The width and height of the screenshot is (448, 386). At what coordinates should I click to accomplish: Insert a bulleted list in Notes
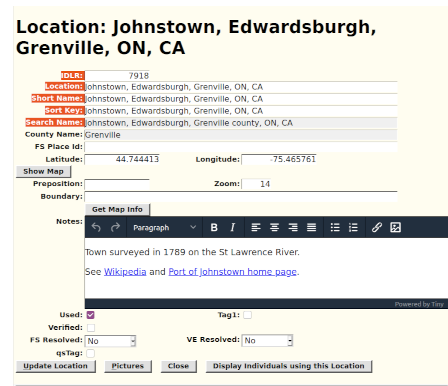point(335,228)
